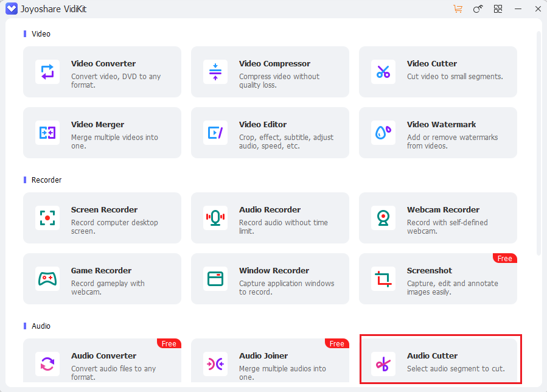Click the Webcam Recorder title

(x=443, y=210)
